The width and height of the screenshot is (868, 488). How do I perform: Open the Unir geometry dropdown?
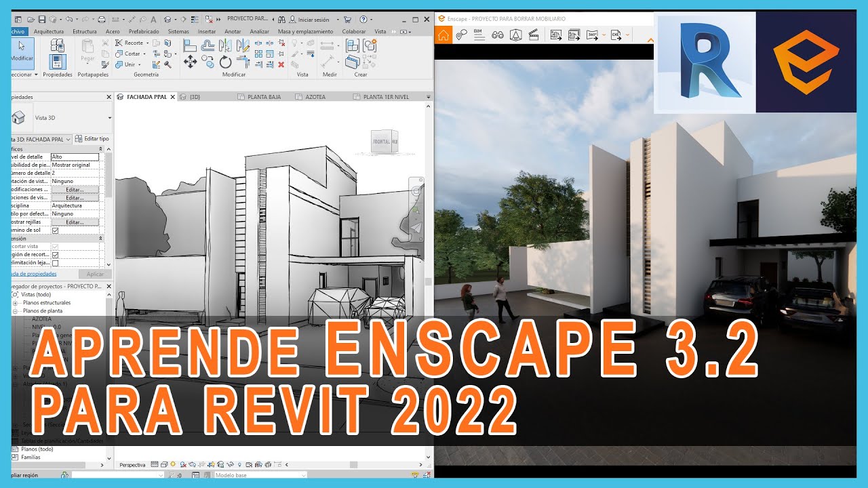coord(139,64)
